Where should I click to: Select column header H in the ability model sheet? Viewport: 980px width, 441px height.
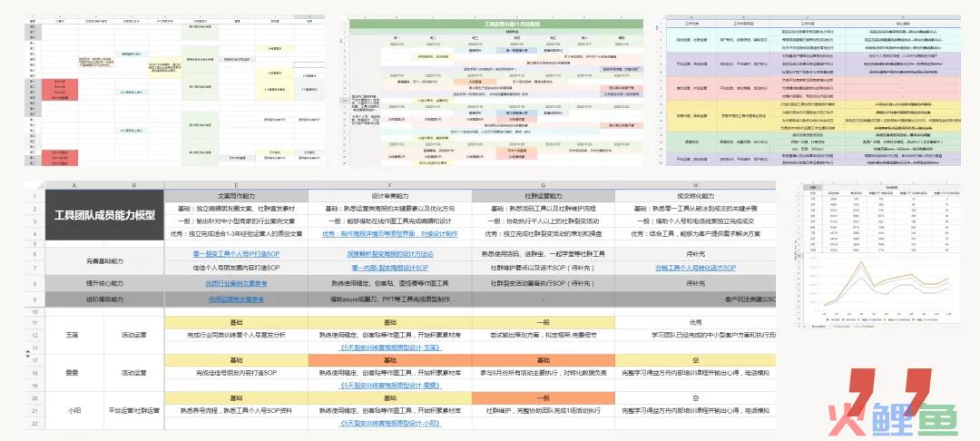click(696, 185)
